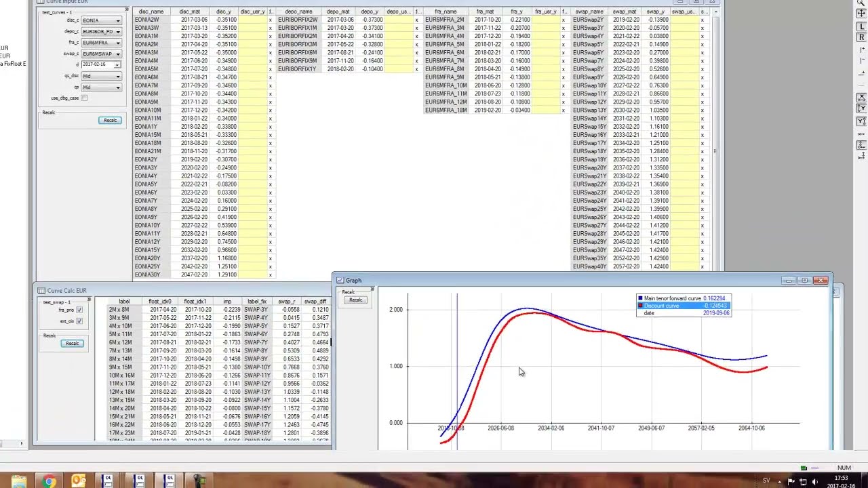The height and width of the screenshot is (488, 868).
Task: Click the SV language indicator in tray
Action: click(x=766, y=481)
